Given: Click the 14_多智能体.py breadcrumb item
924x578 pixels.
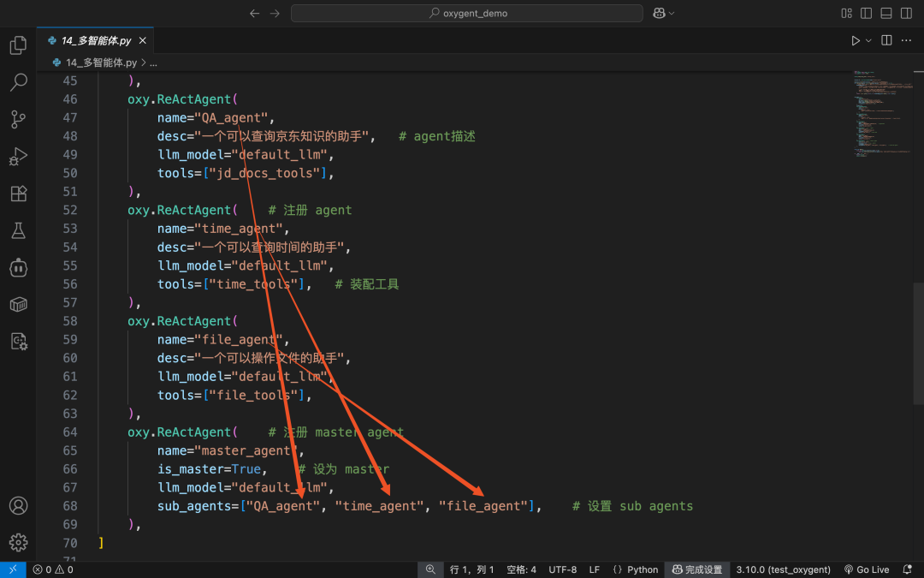Looking at the screenshot, I should click(x=95, y=63).
